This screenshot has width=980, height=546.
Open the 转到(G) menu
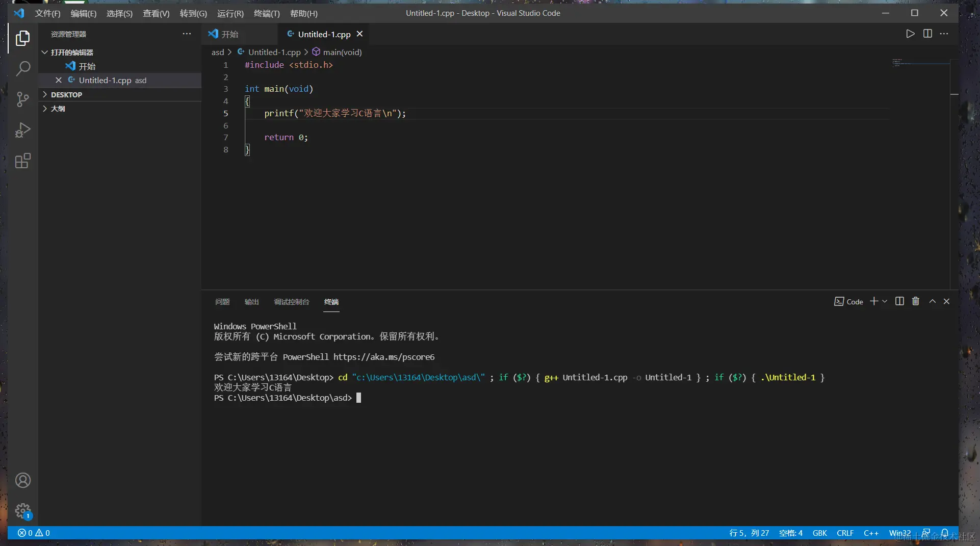pyautogui.click(x=193, y=14)
